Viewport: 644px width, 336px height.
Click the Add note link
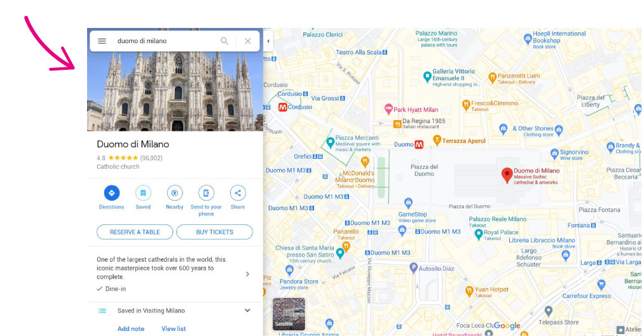130,328
